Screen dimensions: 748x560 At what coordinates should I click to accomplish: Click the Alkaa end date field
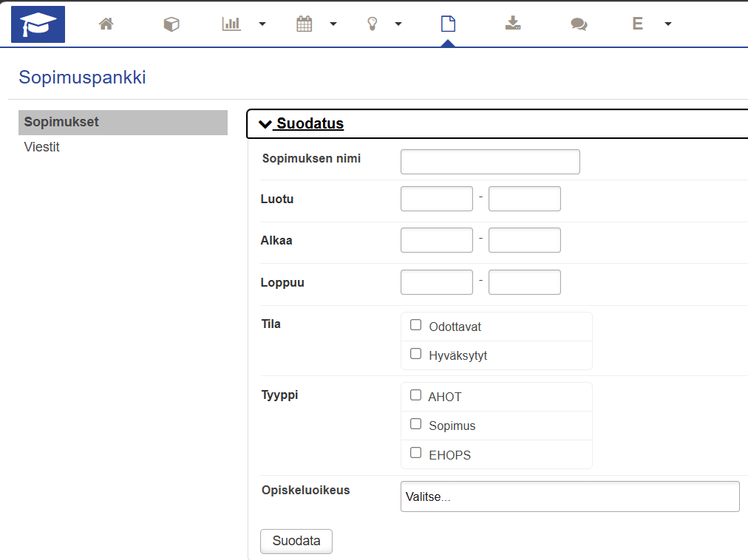pyautogui.click(x=524, y=240)
